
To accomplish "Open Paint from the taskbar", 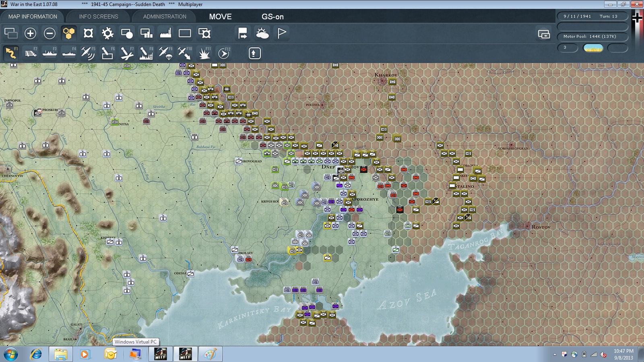I will 210,354.
